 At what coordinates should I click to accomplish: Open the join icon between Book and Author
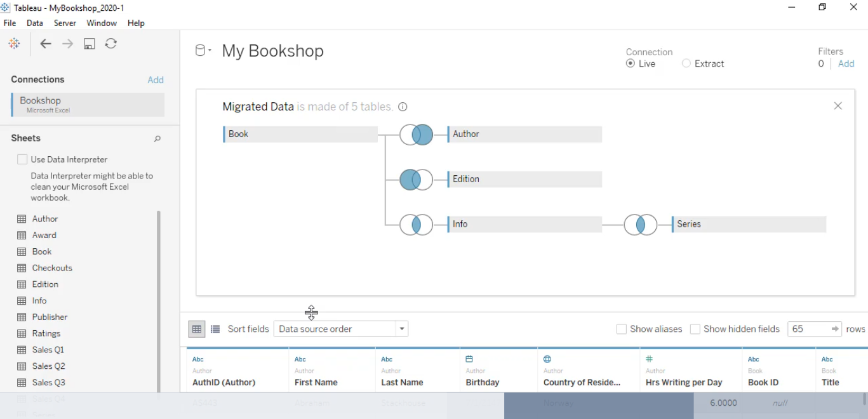[x=416, y=134]
